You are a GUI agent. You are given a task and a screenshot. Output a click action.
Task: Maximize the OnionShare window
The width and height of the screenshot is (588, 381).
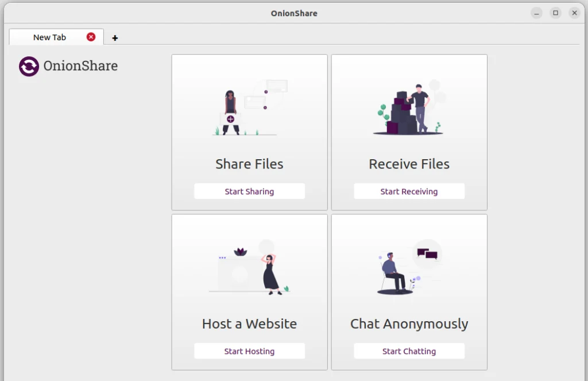click(555, 13)
